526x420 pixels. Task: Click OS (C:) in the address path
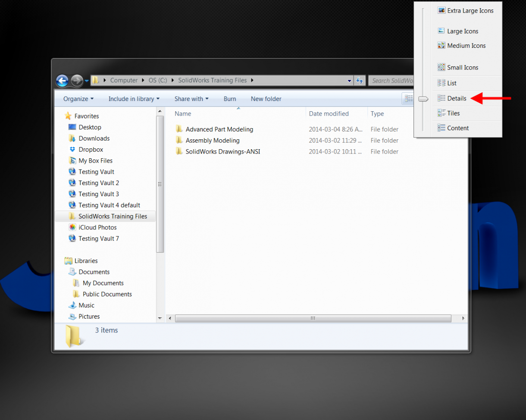(158, 80)
